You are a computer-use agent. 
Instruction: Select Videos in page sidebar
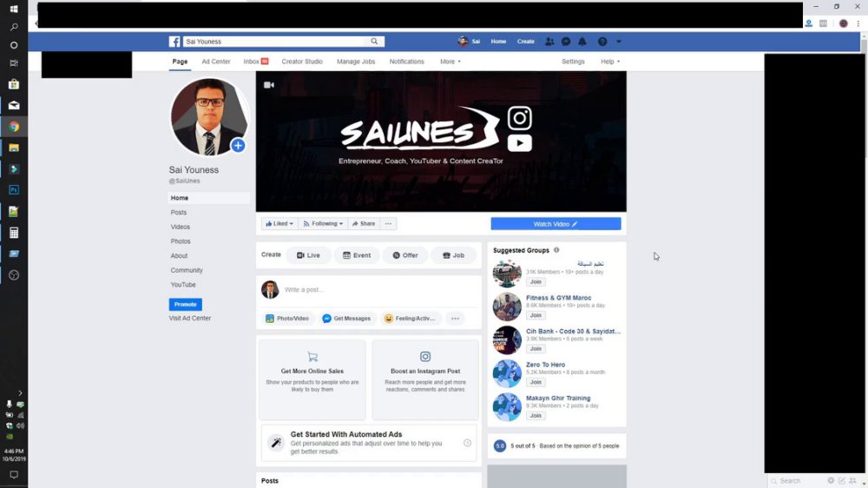click(x=180, y=227)
